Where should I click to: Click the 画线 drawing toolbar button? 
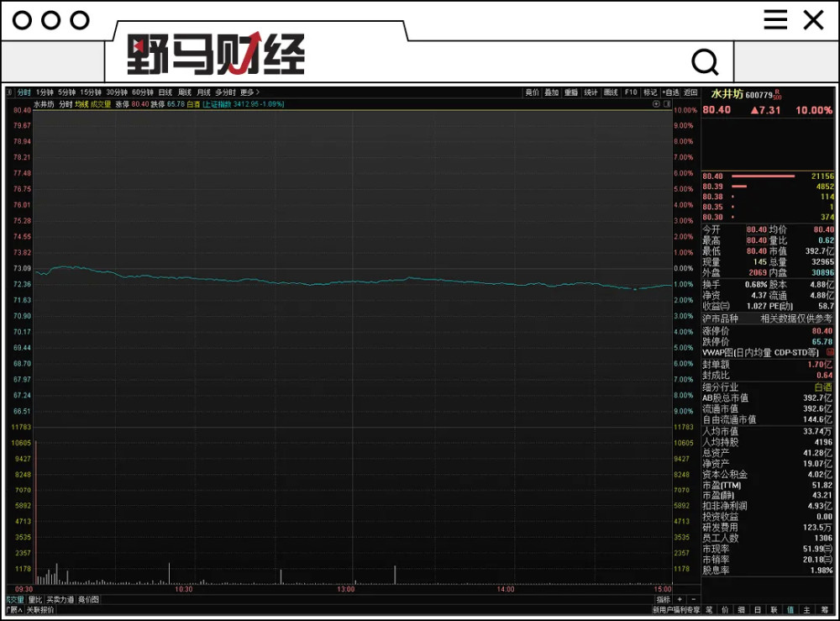(x=611, y=92)
